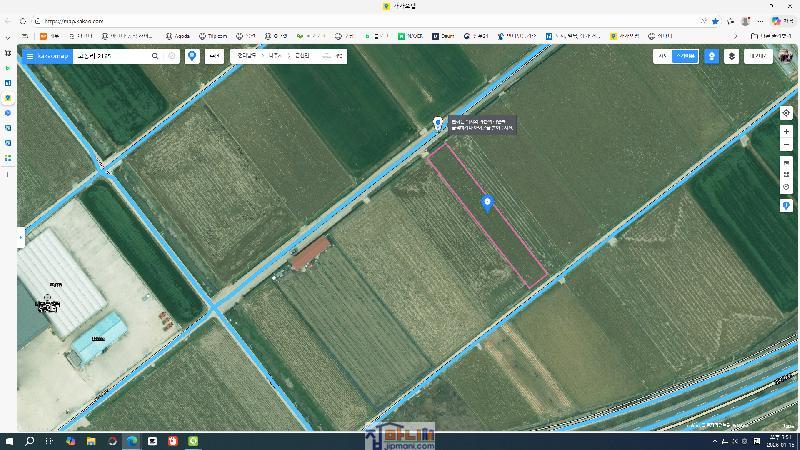Click the blue marker inside the pink parcel
This screenshot has height=450, width=800.
pos(488,203)
